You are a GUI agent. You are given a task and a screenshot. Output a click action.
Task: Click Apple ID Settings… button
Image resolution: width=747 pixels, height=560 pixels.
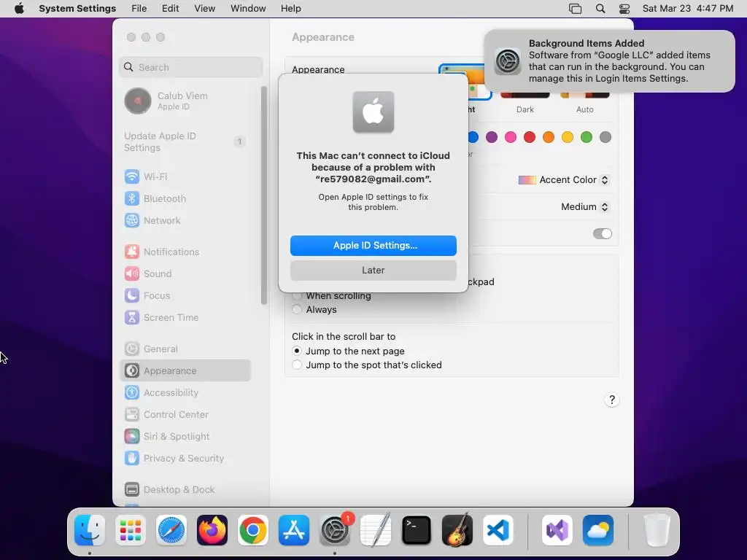(373, 246)
